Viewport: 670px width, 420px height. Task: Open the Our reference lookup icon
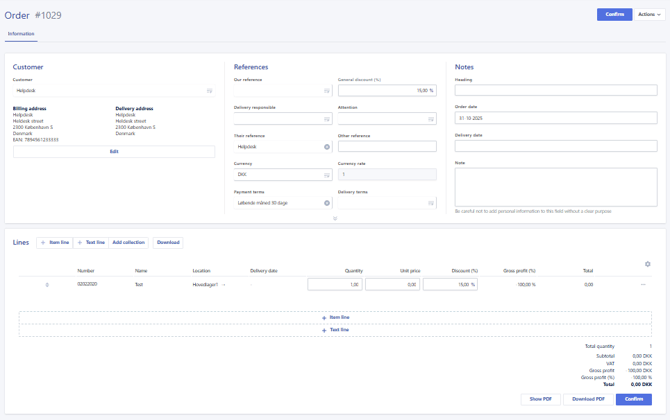point(326,91)
